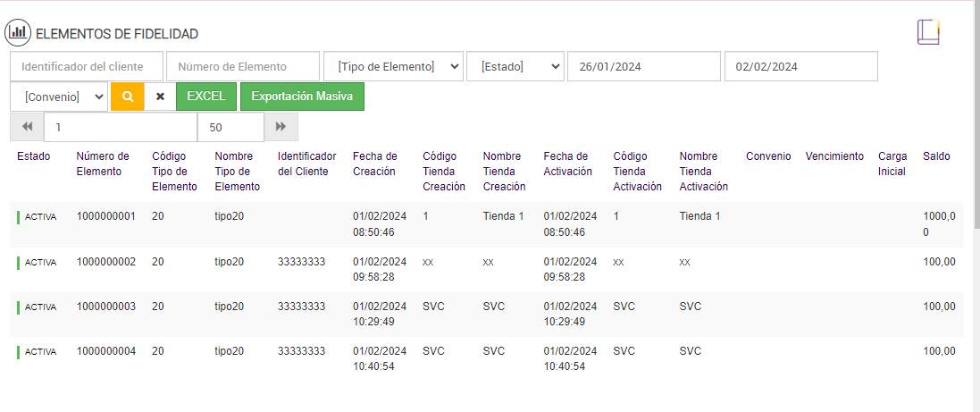Go to next page with forward arrows

[x=281, y=127]
